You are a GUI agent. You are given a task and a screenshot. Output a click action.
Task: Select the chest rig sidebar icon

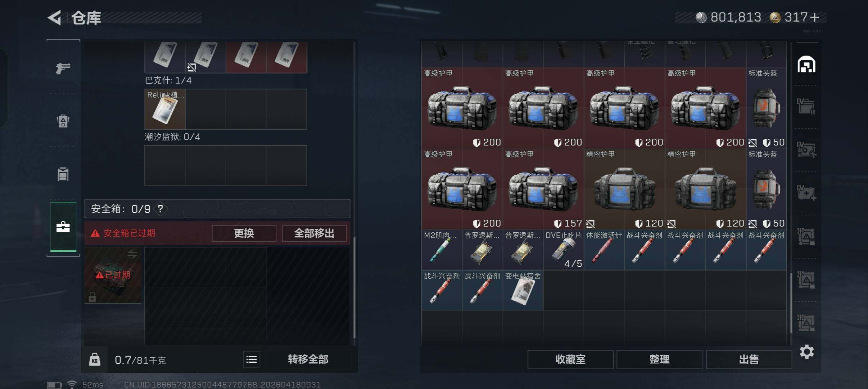click(63, 174)
